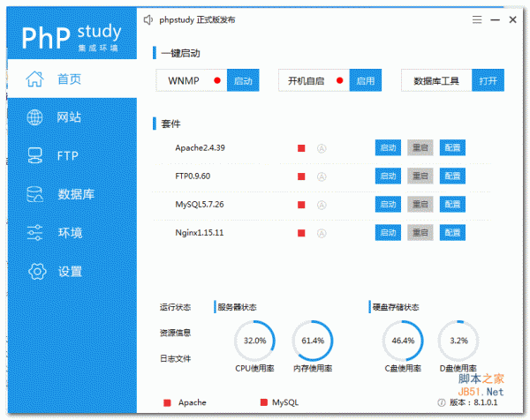The width and height of the screenshot is (530, 420).
Task: Start Nginx1.15.11 with 启动 button
Action: (x=388, y=233)
